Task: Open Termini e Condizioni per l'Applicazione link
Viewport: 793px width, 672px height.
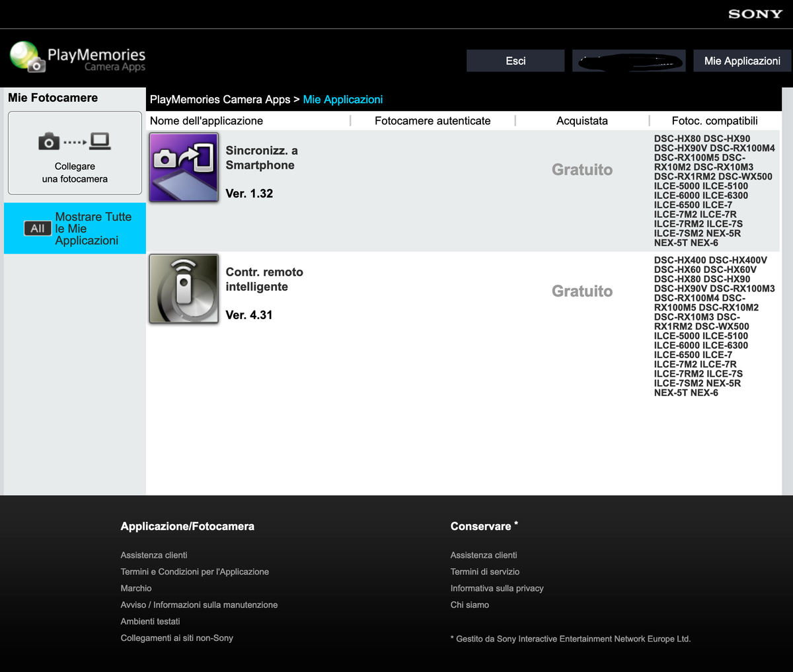Action: click(194, 572)
